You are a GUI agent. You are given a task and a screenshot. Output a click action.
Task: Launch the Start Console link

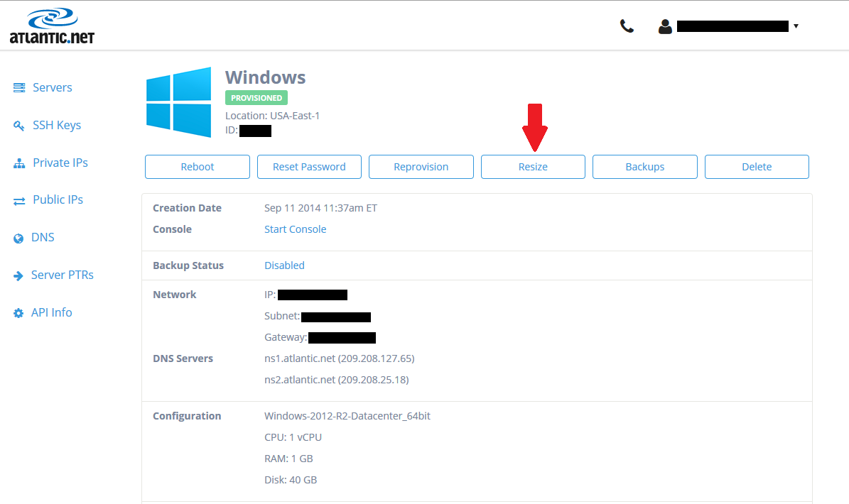click(295, 229)
